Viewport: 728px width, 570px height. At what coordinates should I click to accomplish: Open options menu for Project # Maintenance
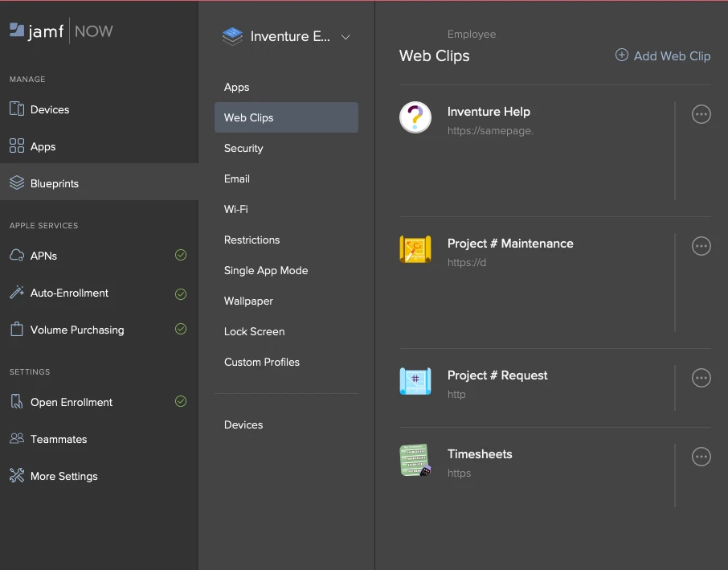pos(701,246)
